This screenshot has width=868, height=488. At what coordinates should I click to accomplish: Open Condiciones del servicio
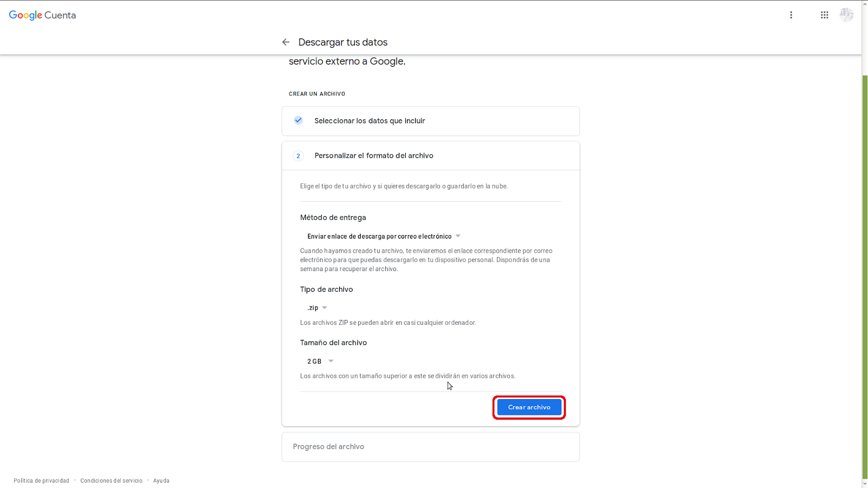[111, 480]
